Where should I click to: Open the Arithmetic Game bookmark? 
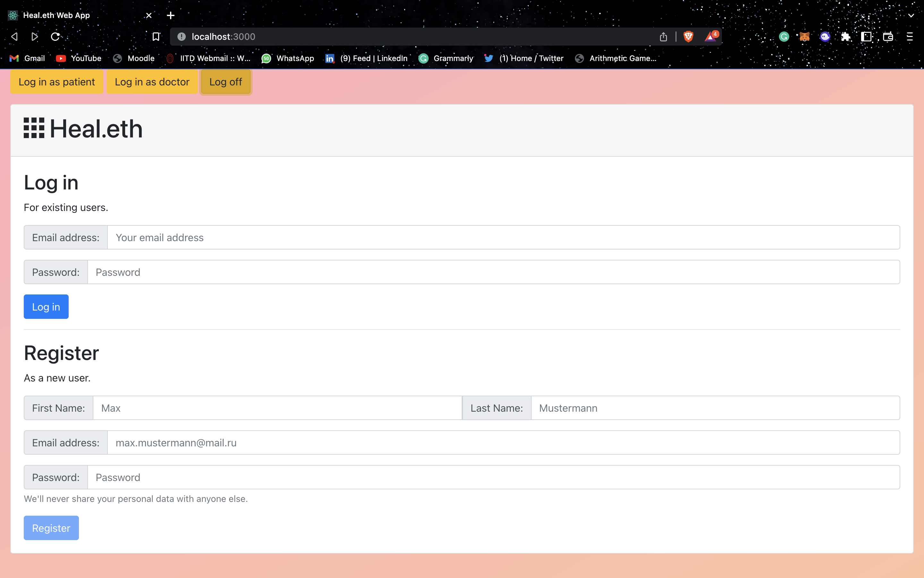coord(615,58)
